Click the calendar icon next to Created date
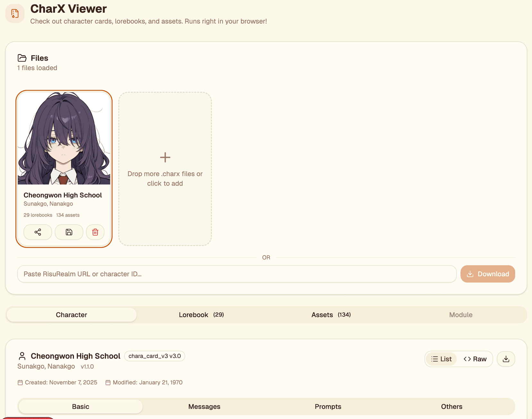This screenshot has height=419, width=532. point(20,382)
